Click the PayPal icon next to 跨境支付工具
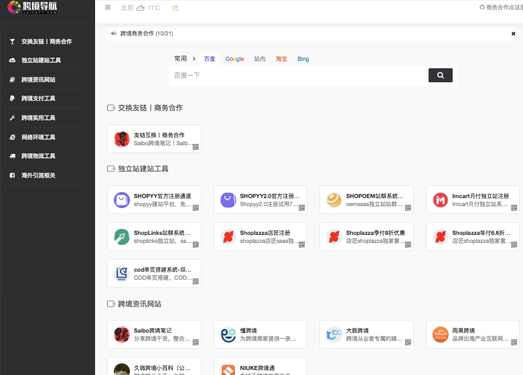 pyautogui.click(x=12, y=98)
